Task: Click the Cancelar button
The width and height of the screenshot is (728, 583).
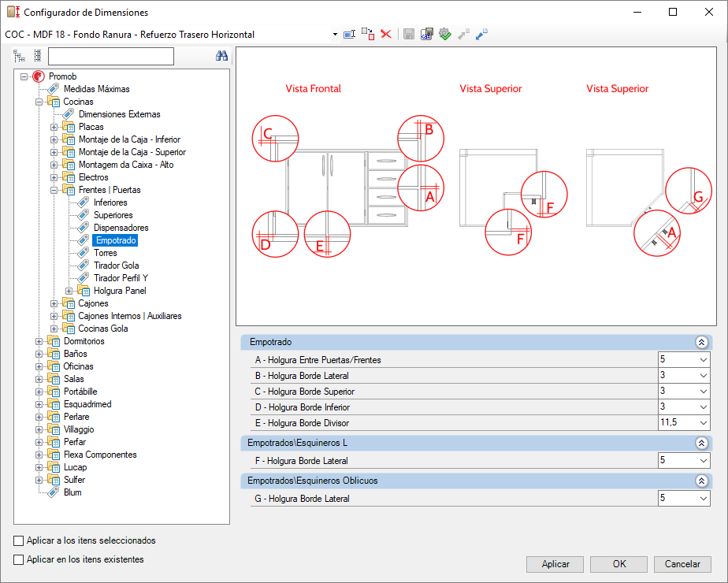Action: 682,564
